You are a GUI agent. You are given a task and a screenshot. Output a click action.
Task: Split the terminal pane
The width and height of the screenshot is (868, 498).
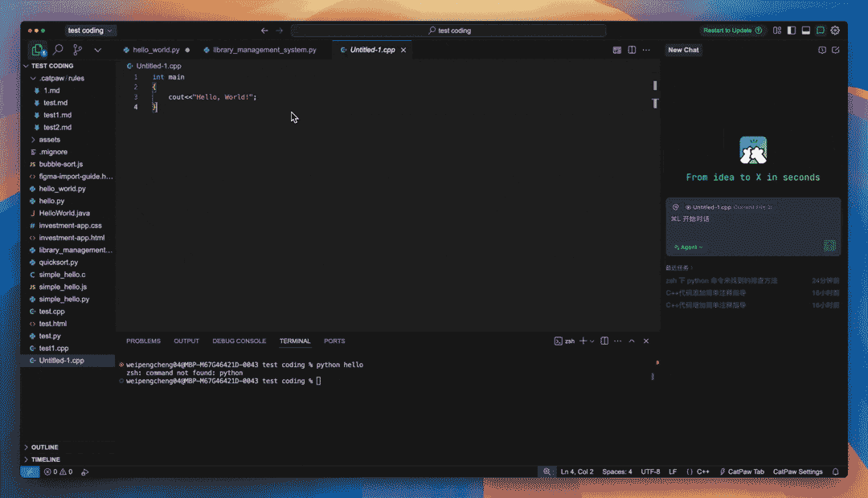click(604, 341)
